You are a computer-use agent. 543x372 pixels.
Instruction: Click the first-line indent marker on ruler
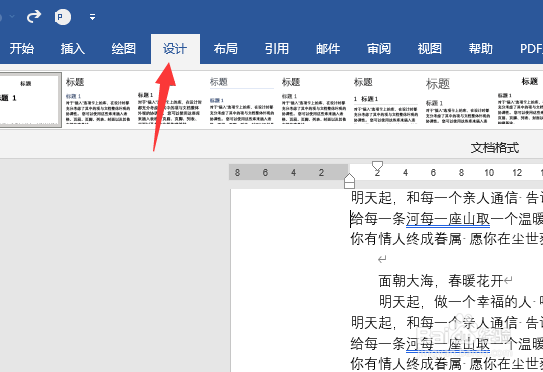pyautogui.click(x=377, y=165)
